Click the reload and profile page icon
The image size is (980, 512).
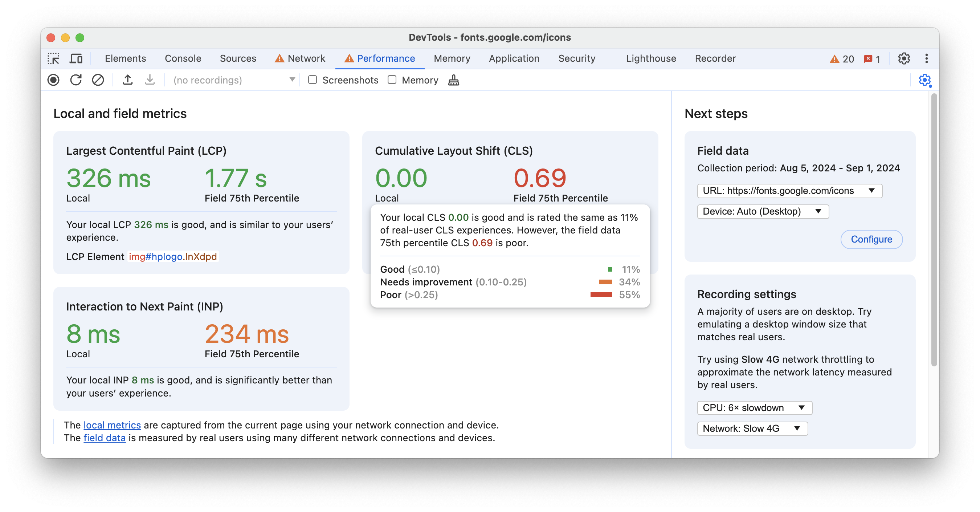tap(76, 80)
